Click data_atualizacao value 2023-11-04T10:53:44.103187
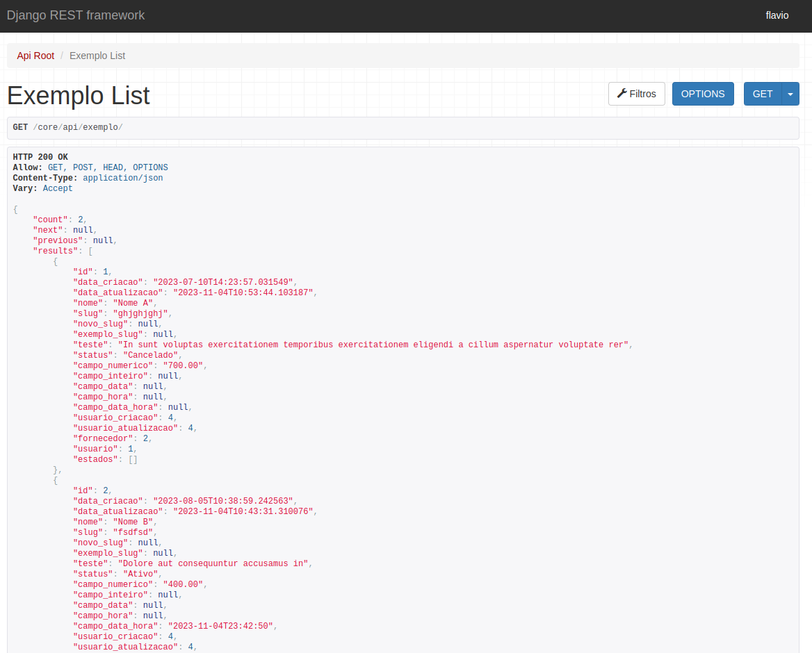812x653 pixels. click(x=245, y=292)
